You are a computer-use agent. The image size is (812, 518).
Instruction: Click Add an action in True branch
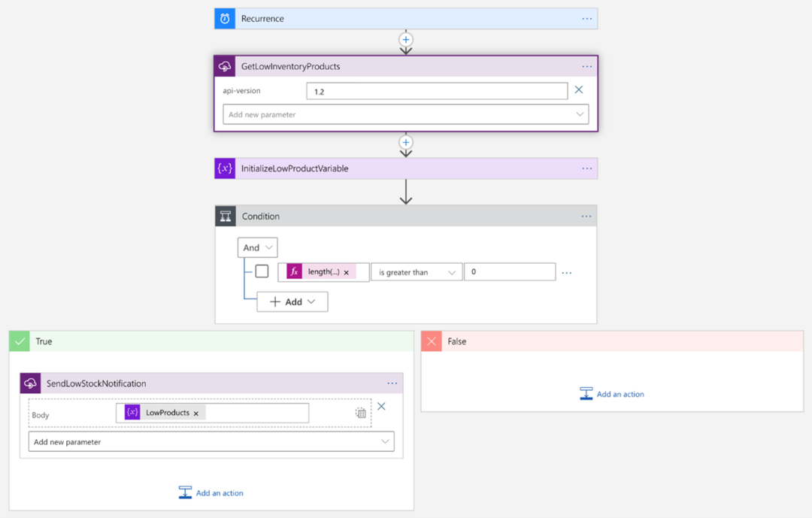pyautogui.click(x=211, y=492)
